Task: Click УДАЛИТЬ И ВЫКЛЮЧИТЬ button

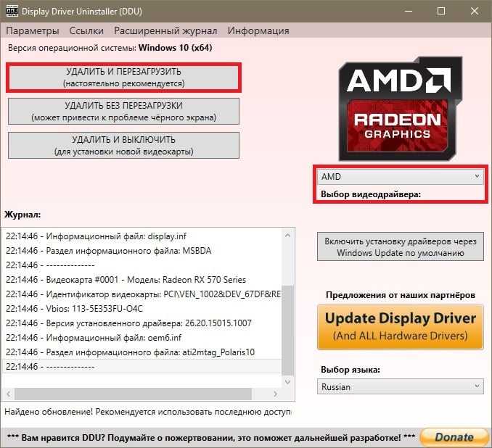Action: (123, 145)
